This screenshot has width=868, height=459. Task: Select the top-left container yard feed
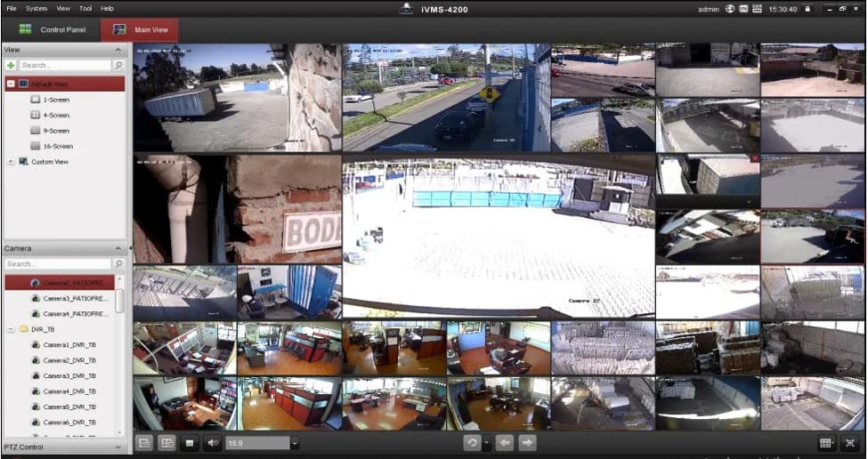click(238, 97)
